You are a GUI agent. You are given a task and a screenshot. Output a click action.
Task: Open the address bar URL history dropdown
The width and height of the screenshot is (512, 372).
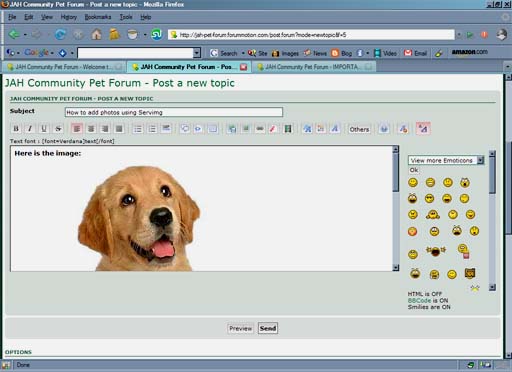459,35
